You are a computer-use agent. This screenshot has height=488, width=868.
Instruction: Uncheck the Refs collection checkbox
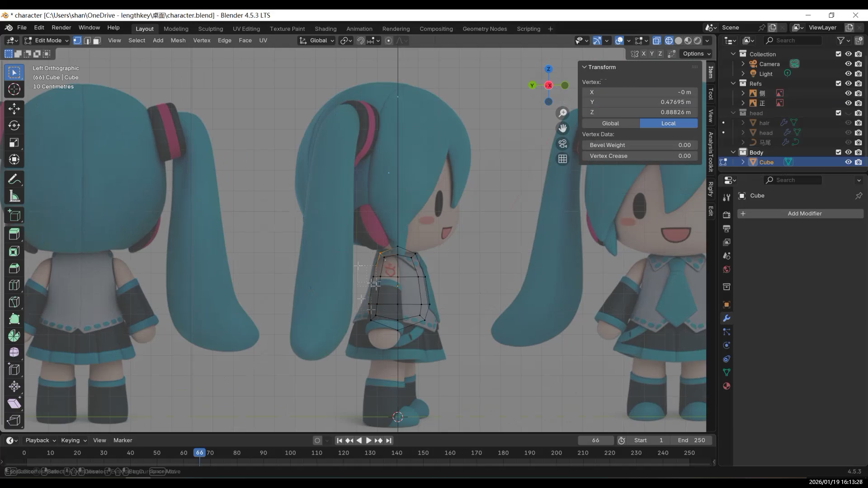point(838,84)
